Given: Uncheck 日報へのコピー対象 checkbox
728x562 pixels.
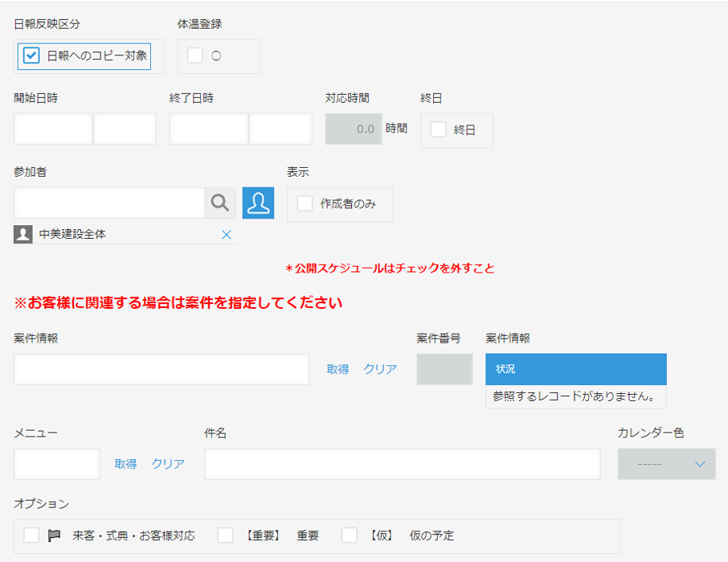Looking at the screenshot, I should pyautogui.click(x=31, y=55).
